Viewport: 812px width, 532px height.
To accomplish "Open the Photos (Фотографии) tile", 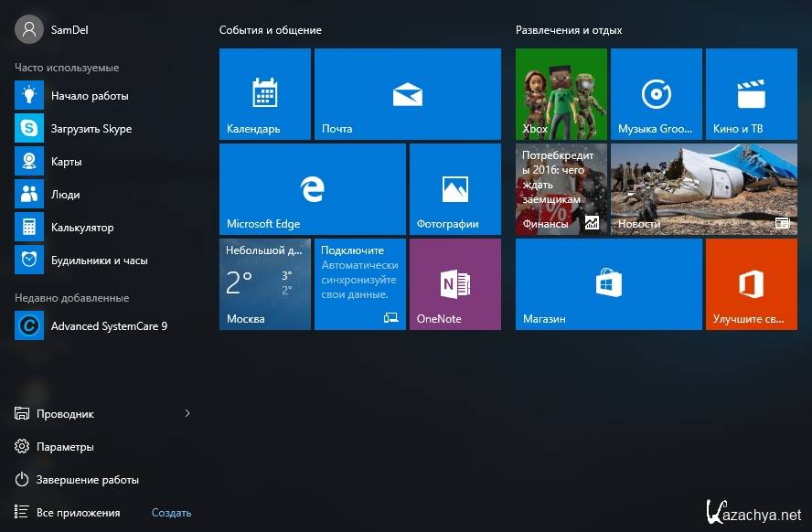I will (x=454, y=189).
